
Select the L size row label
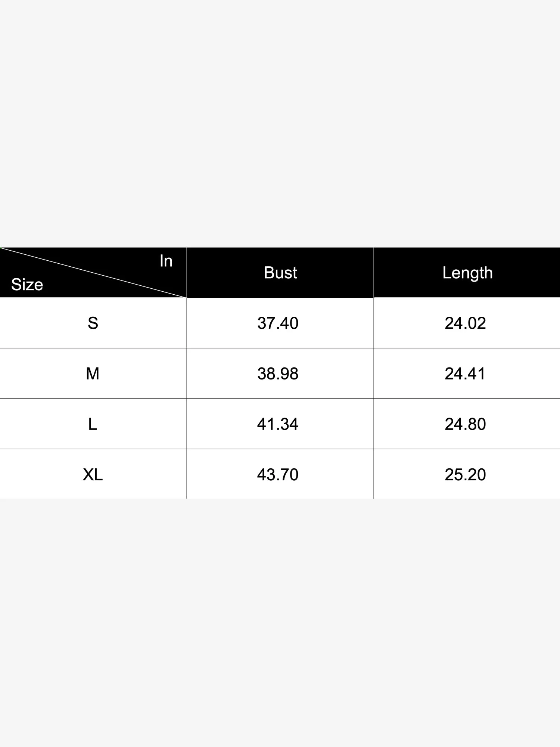coord(93,424)
